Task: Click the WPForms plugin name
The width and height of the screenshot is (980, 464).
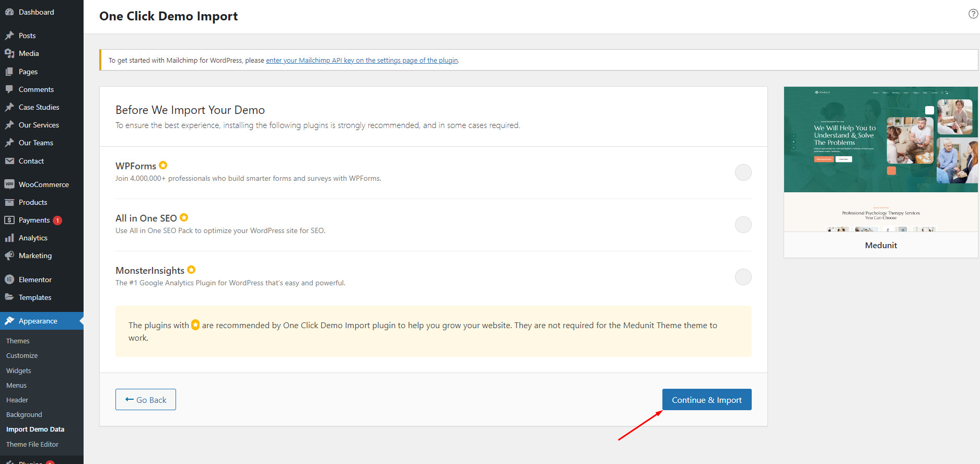Action: pos(136,166)
